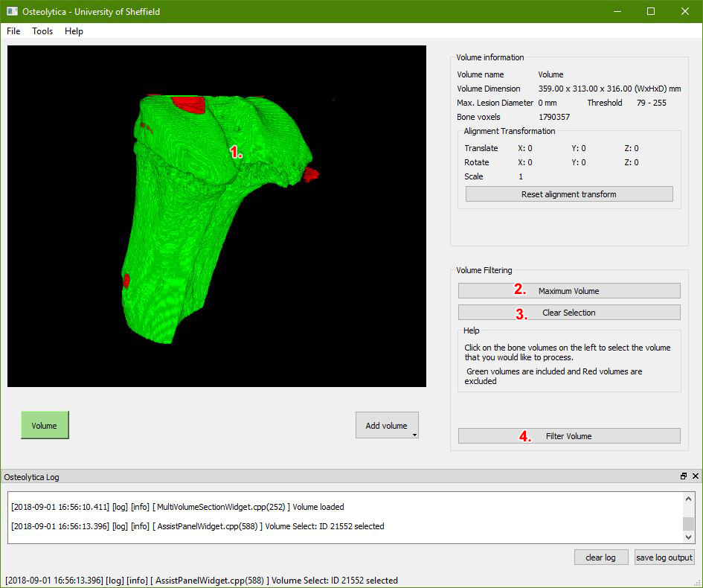703x588 pixels.
Task: Expand the Add volume dropdown arrow
Action: pos(414,435)
